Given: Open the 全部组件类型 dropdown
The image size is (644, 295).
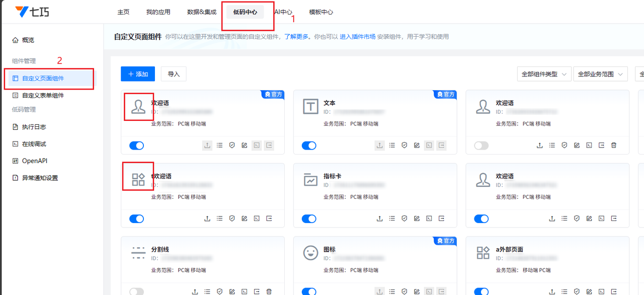Looking at the screenshot, I should 544,74.
